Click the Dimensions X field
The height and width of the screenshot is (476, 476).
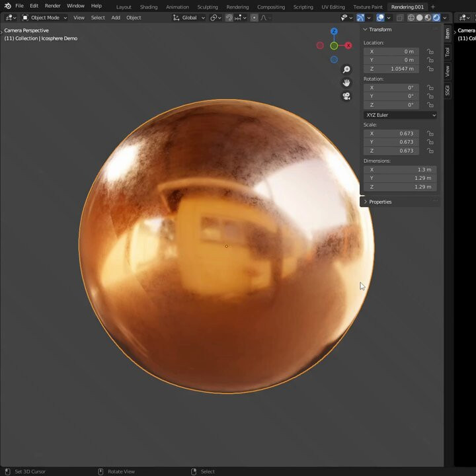point(399,170)
